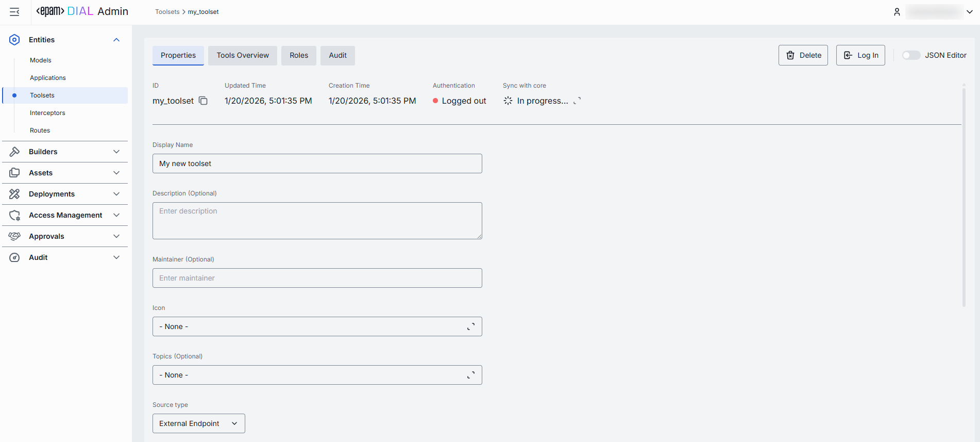Click the Access Management shield icon
980x442 pixels.
tap(14, 215)
